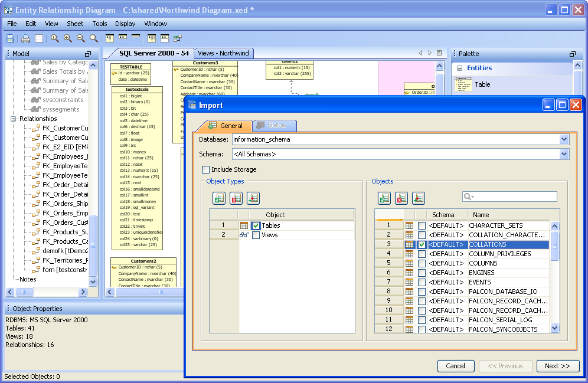The height and width of the screenshot is (383, 588).
Task: Click the Table entity icon in Palette
Action: point(463,84)
